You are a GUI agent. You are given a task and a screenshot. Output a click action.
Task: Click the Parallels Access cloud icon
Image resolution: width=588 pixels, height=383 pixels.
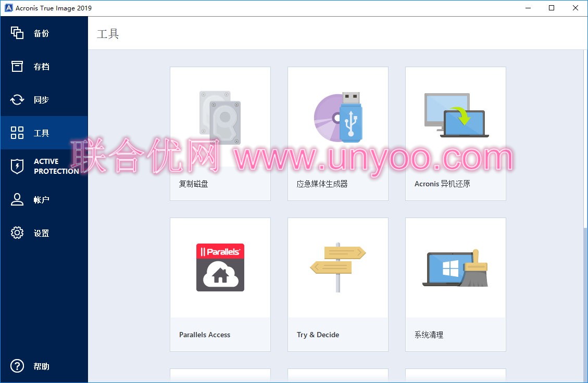tap(220, 267)
